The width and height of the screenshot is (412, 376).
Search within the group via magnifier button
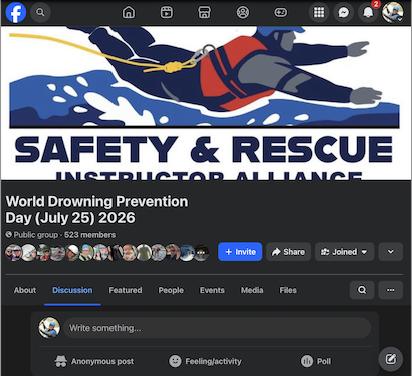click(362, 290)
